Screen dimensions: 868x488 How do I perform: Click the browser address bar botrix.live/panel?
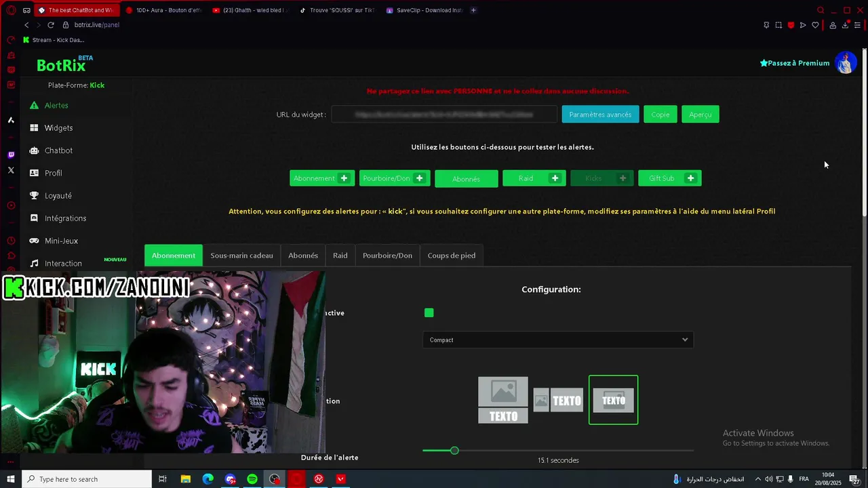(96, 25)
